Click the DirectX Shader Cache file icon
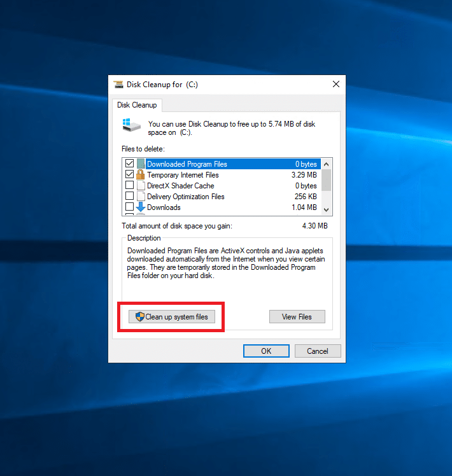The image size is (452, 476). coord(141,186)
